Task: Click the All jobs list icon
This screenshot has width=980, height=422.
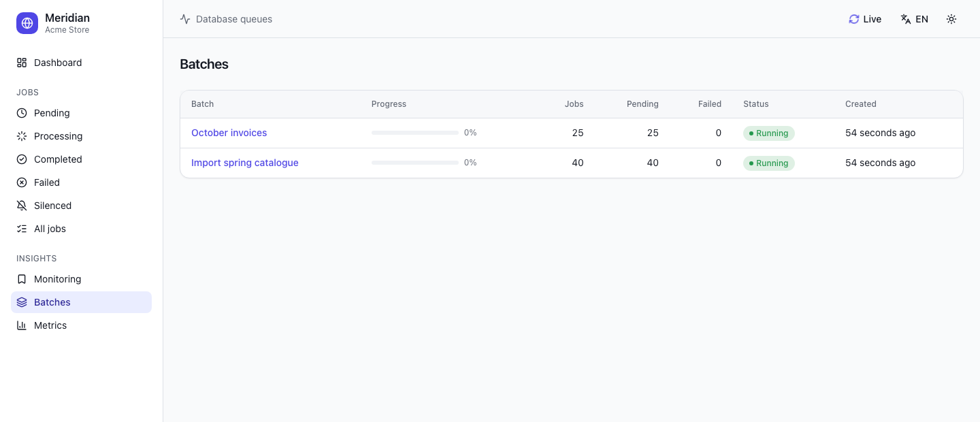Action: click(x=22, y=229)
